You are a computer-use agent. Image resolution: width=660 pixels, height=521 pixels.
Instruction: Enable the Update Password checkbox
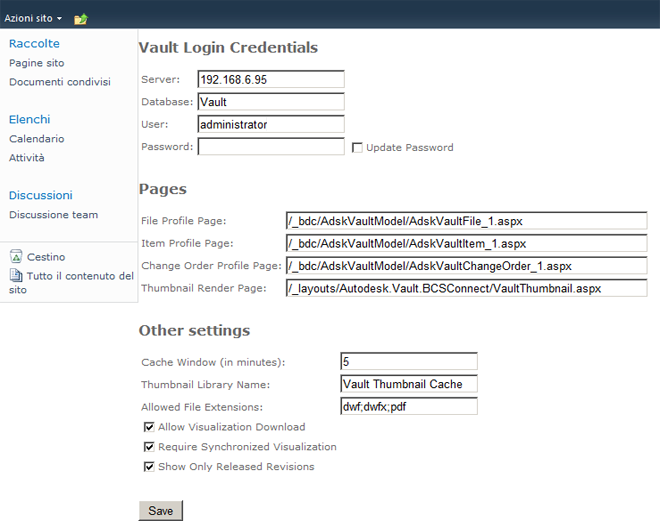tap(357, 148)
